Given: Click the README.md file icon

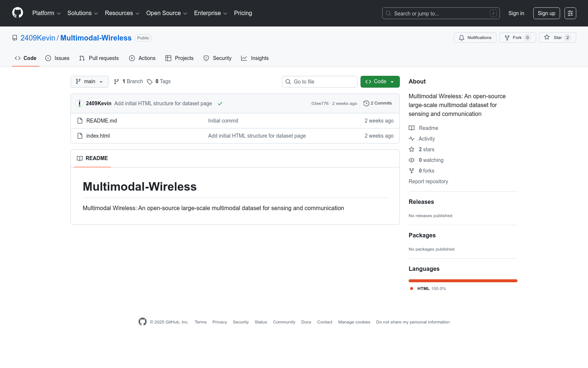Looking at the screenshot, I should pos(80,121).
